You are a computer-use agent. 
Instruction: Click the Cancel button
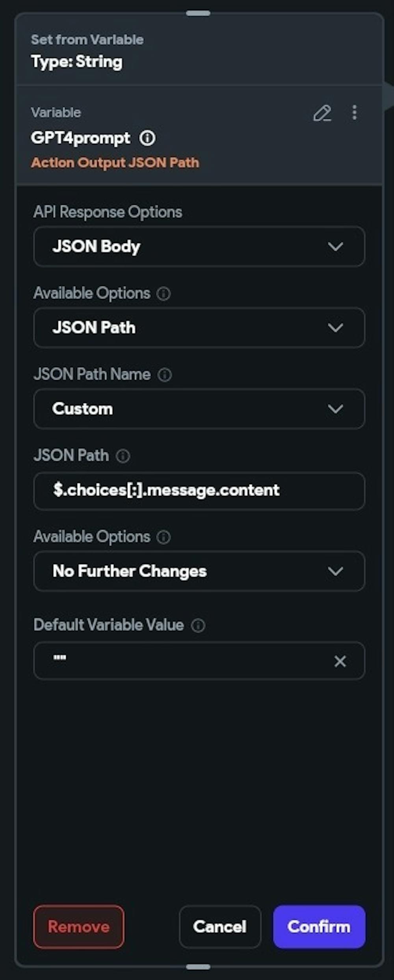pos(220,926)
